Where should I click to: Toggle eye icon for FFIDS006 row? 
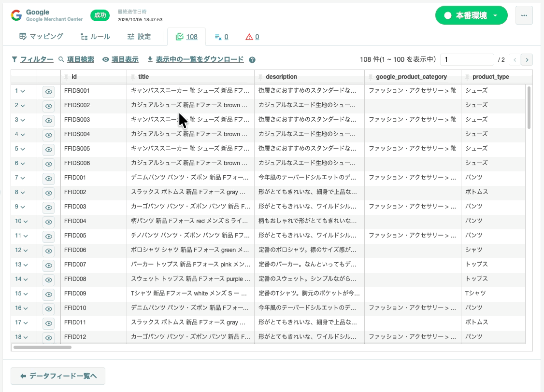point(49,164)
